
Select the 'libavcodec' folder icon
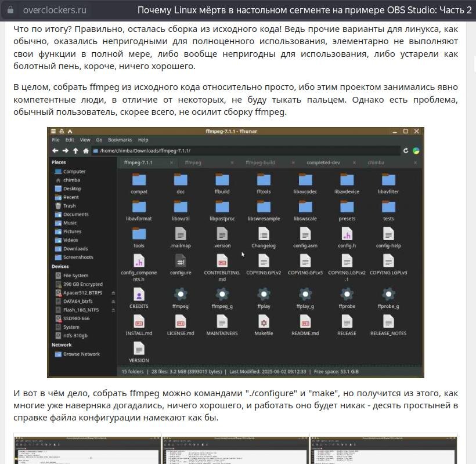tap(305, 180)
